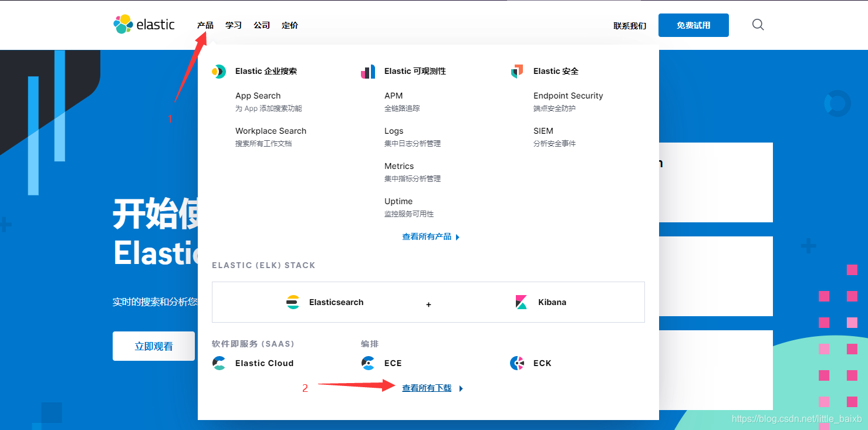Image resolution: width=868 pixels, height=430 pixels.
Task: Click arrow next to 查看所有产品
Action: (458, 237)
